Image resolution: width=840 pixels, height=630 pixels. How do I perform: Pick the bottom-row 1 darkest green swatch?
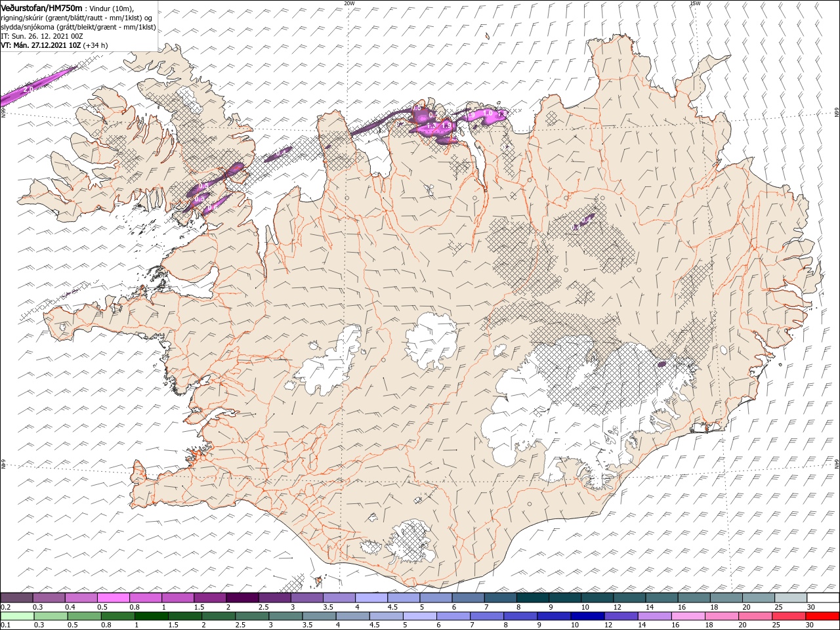tap(151, 616)
